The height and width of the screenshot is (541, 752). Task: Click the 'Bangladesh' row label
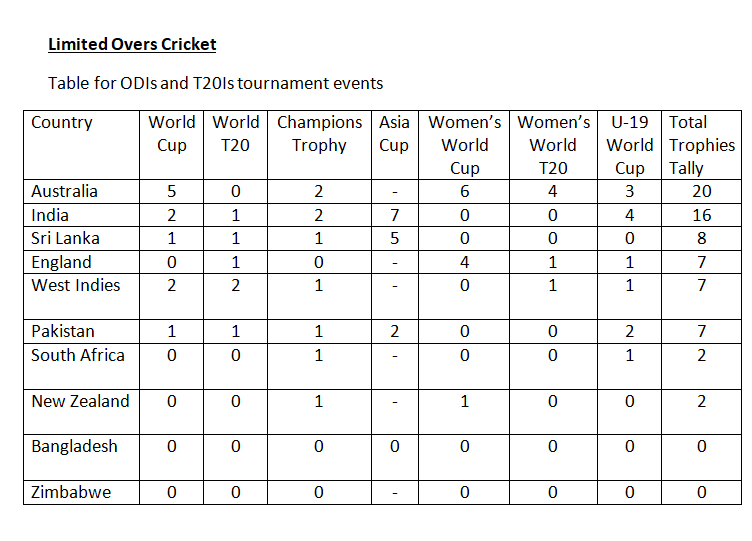(x=75, y=446)
